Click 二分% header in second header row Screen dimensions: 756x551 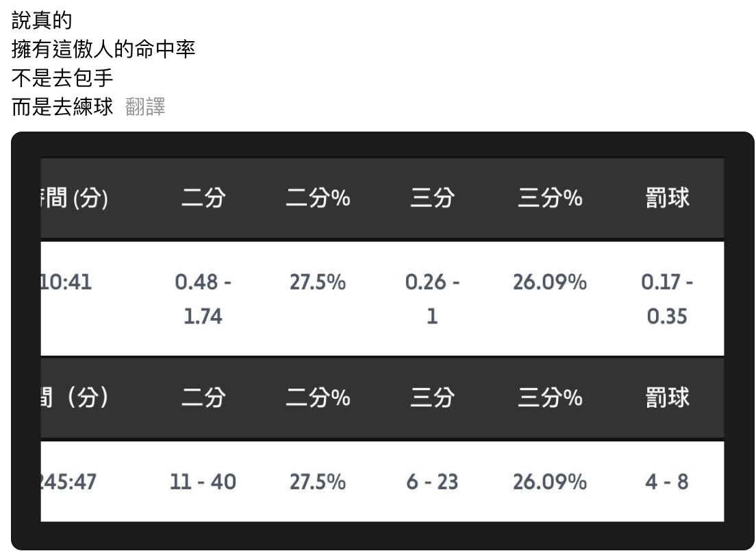(318, 398)
